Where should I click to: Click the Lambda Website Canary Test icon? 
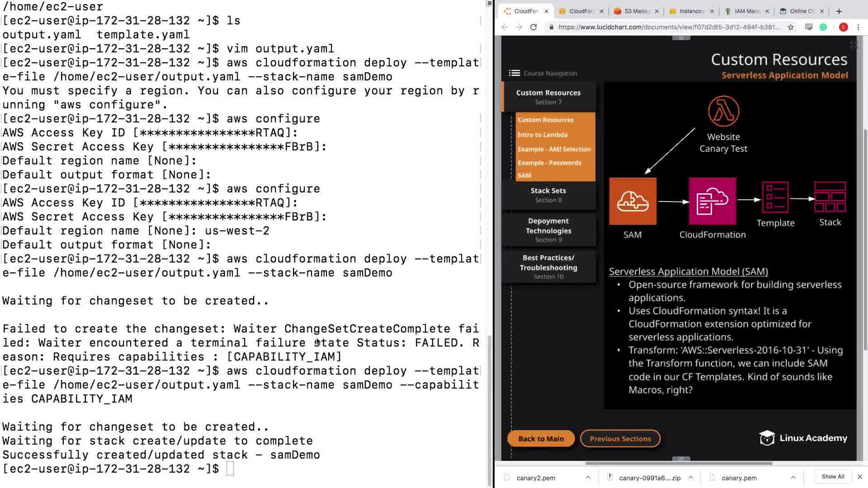[723, 111]
